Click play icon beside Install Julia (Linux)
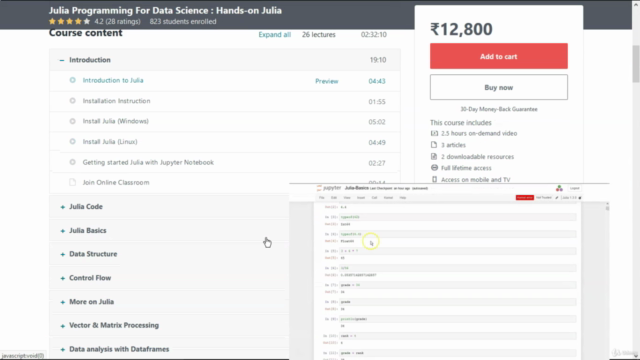640x360 pixels. click(72, 142)
